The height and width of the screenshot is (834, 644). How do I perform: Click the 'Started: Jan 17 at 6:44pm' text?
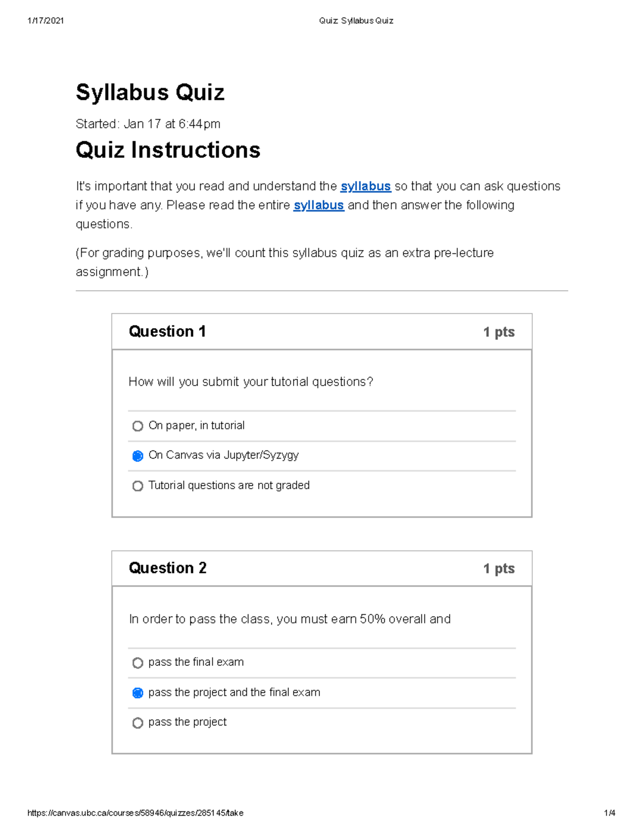pos(148,124)
